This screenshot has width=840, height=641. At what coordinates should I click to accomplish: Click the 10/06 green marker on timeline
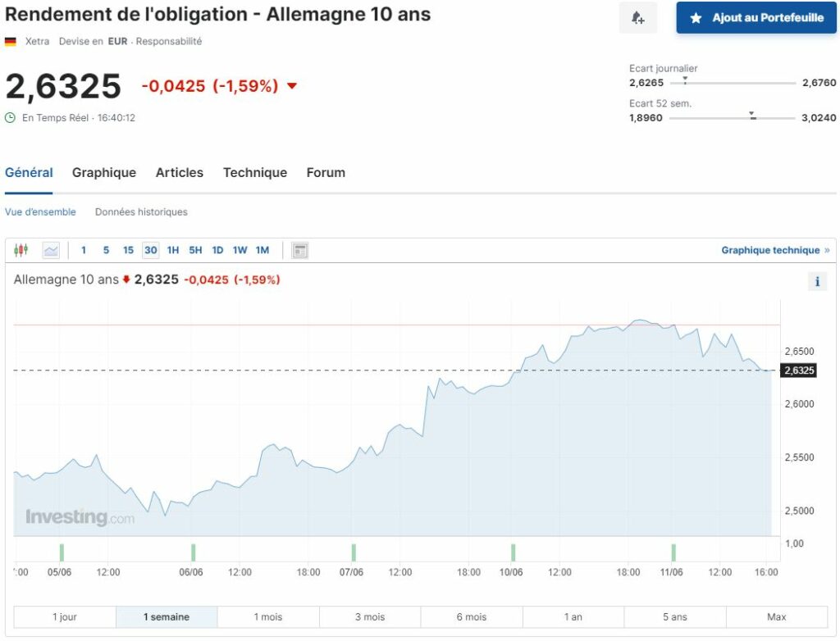tap(513, 552)
